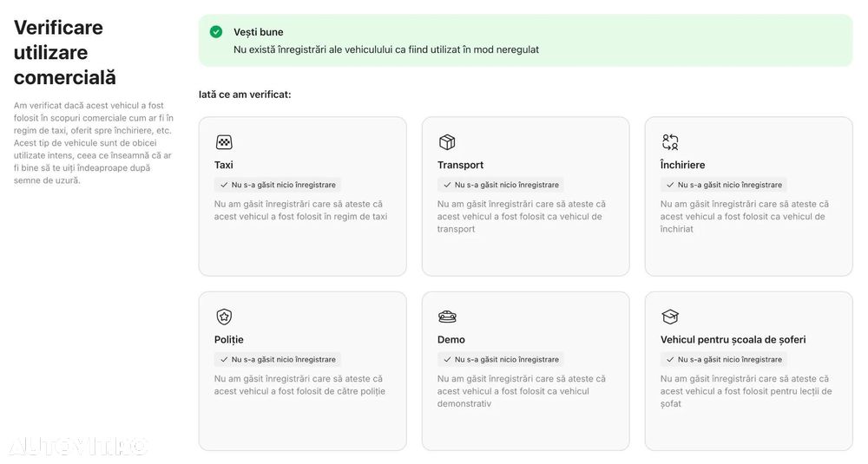Click the Demo car icon
Screen dimensions: 868x464
point(447,317)
